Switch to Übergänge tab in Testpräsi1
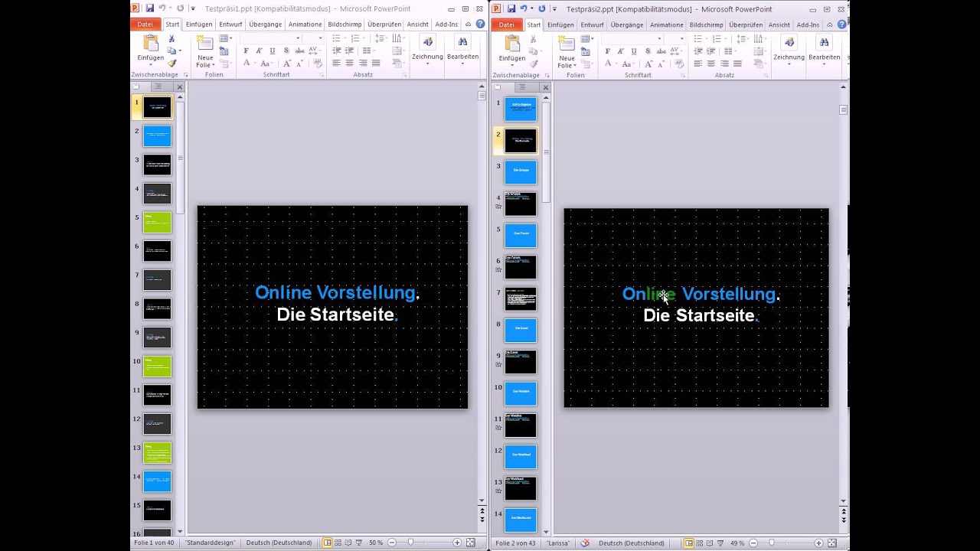This screenshot has width=980, height=551. [266, 24]
